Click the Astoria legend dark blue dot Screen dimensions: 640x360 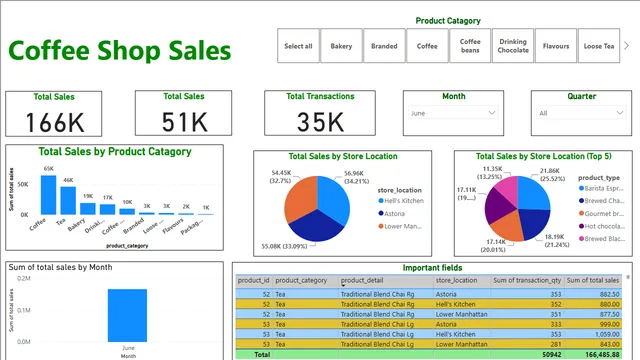coord(381,213)
